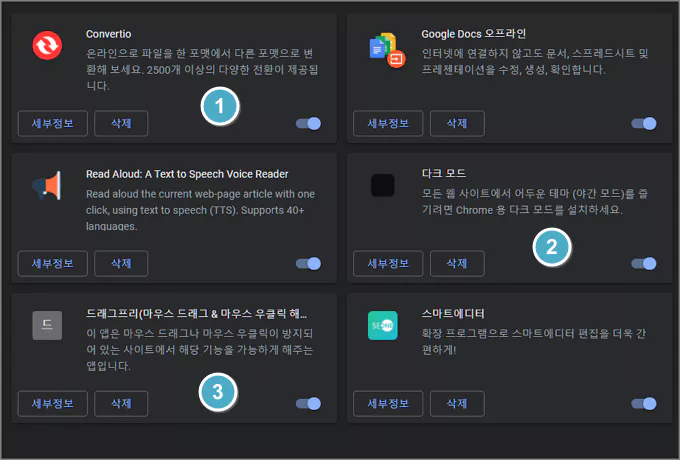The width and height of the screenshot is (680, 460).
Task: Click the 드래그프리(마우스 드래그 title
Action: click(x=196, y=313)
